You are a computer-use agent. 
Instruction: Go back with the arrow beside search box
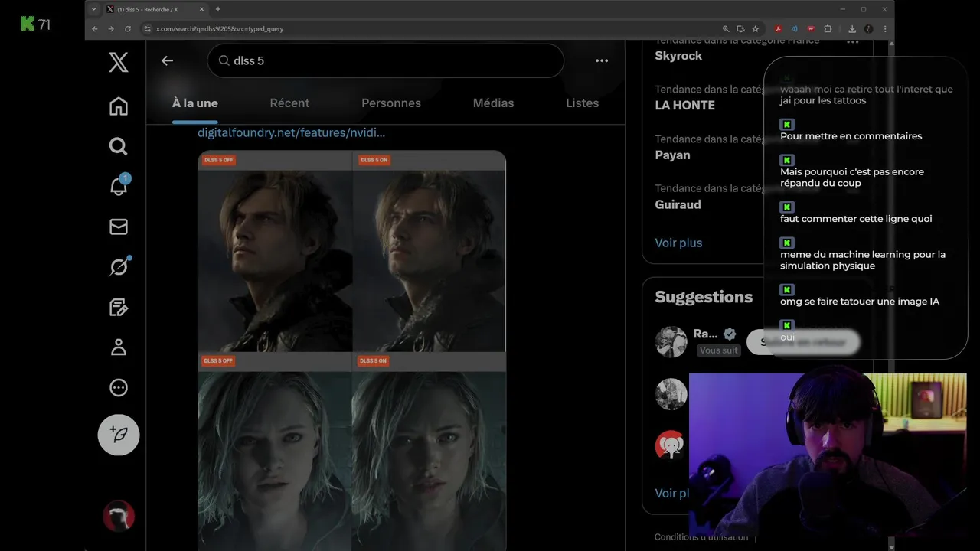[x=167, y=60]
